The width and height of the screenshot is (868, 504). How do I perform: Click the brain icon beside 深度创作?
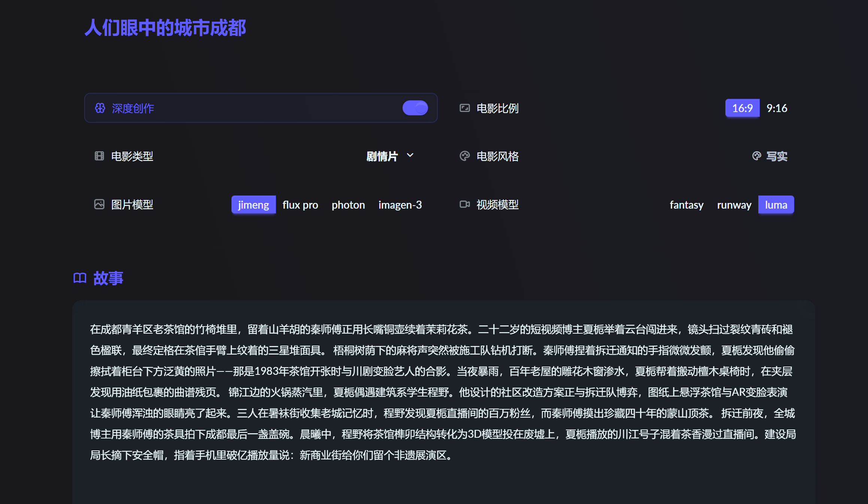(x=100, y=108)
